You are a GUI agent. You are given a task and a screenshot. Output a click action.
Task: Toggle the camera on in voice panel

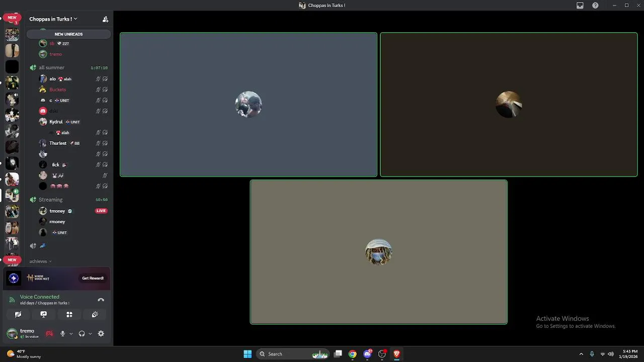click(18, 314)
